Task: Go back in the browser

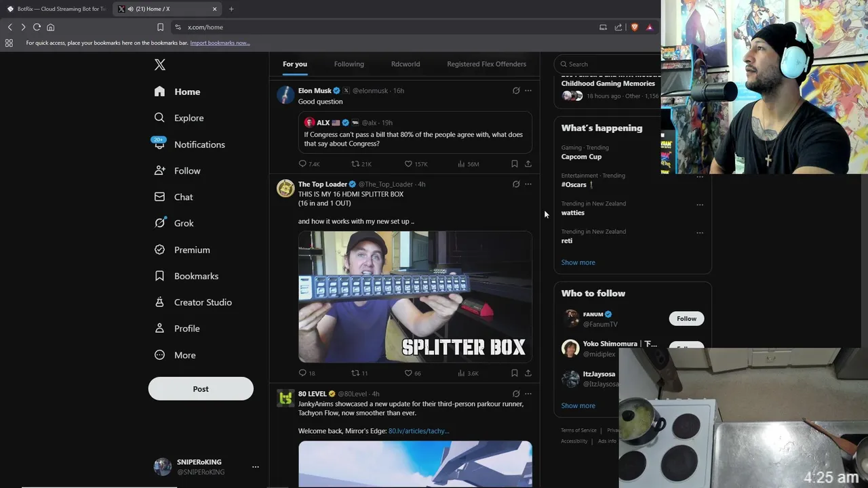Action: pyautogui.click(x=9, y=27)
